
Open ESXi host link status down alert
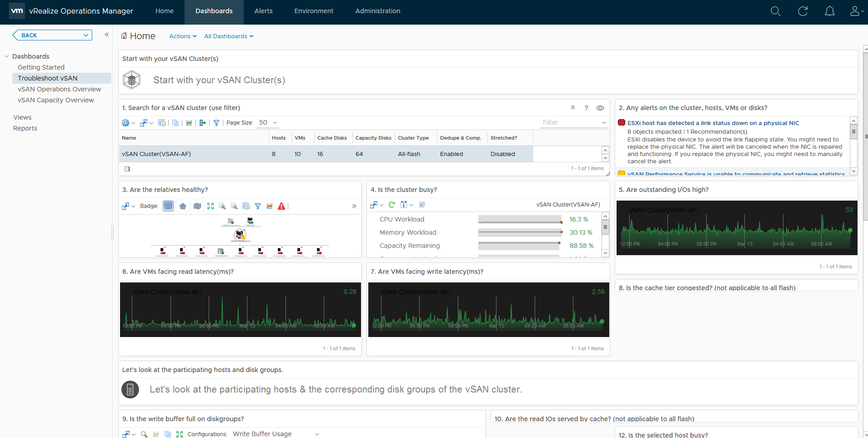click(713, 123)
